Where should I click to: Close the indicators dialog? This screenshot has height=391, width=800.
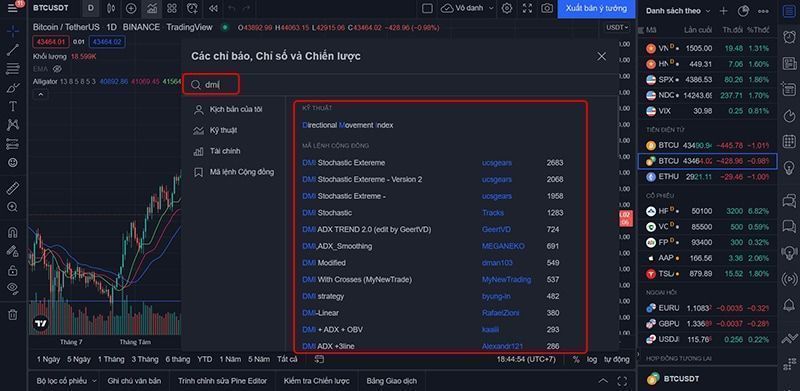[602, 56]
